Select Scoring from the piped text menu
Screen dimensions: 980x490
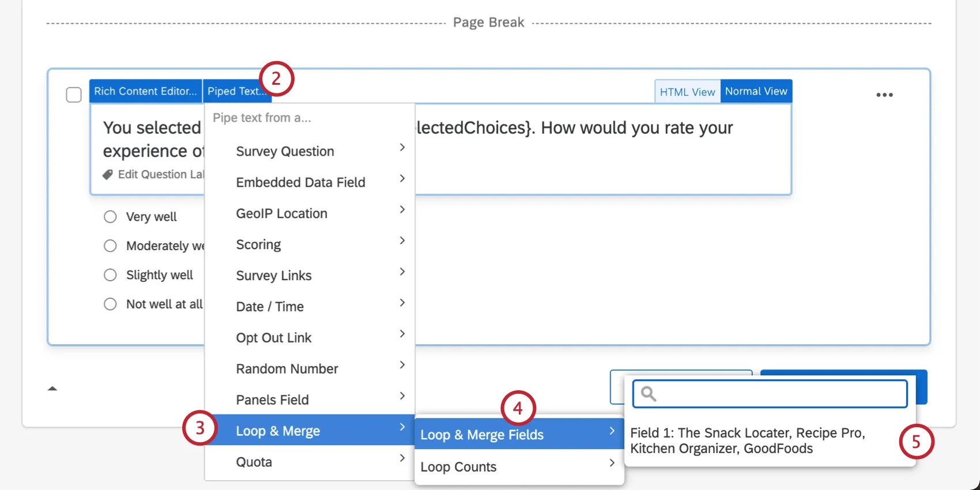tap(258, 244)
